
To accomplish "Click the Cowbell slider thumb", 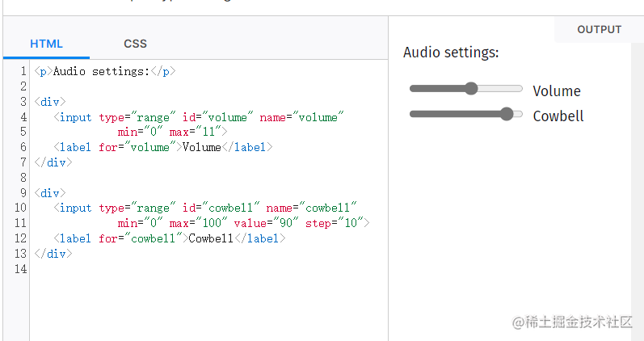I will 507,114.
